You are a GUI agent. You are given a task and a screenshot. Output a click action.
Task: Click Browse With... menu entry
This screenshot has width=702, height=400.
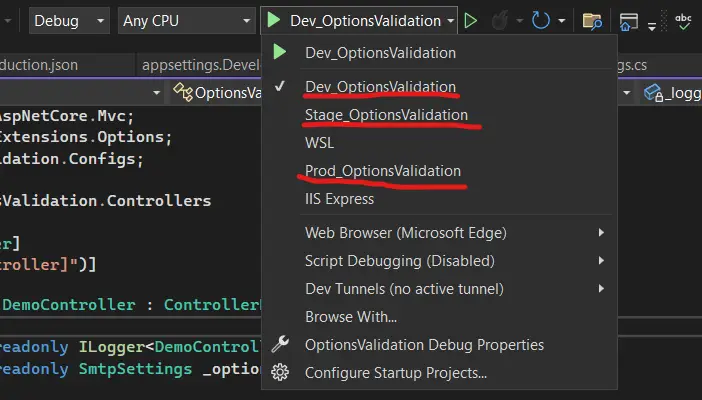click(x=350, y=317)
